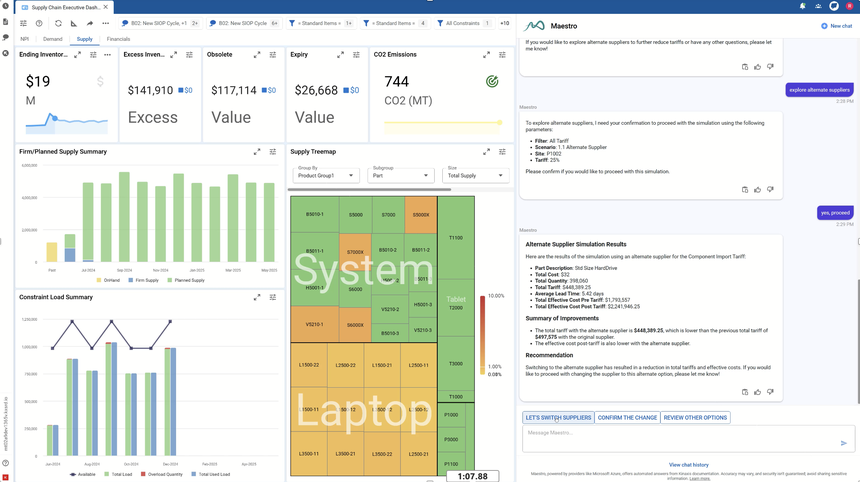860x482 pixels.
Task: Open the Learn more link in disclaimer
Action: pos(699,479)
